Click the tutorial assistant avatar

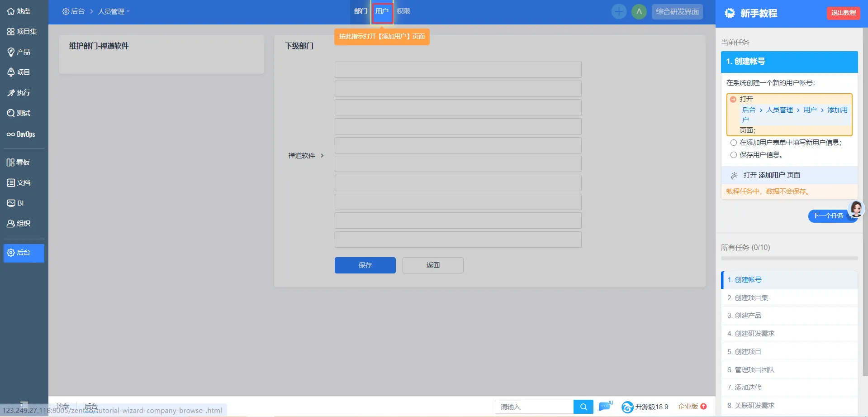point(856,209)
